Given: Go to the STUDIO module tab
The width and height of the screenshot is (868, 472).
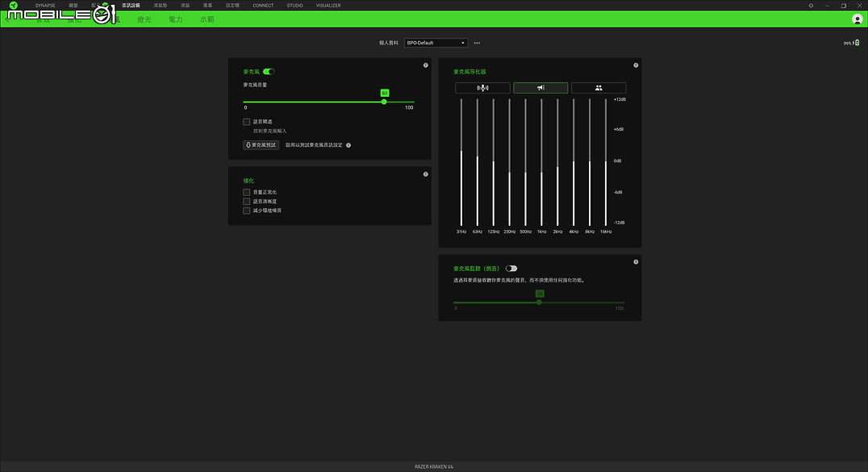Looking at the screenshot, I should click(294, 6).
